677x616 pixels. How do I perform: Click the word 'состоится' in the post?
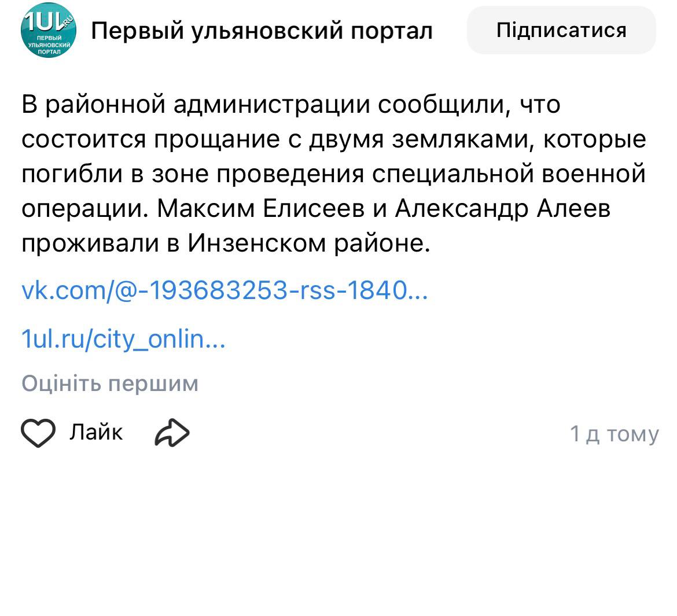click(x=85, y=139)
